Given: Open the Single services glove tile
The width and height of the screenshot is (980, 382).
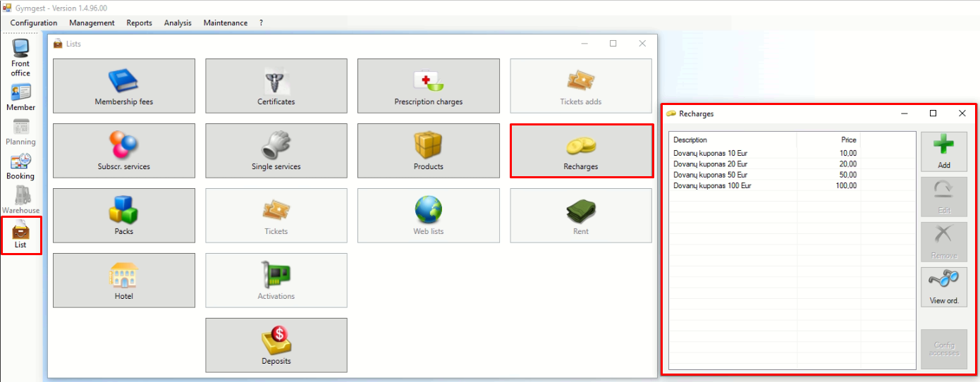Looking at the screenshot, I should [276, 151].
